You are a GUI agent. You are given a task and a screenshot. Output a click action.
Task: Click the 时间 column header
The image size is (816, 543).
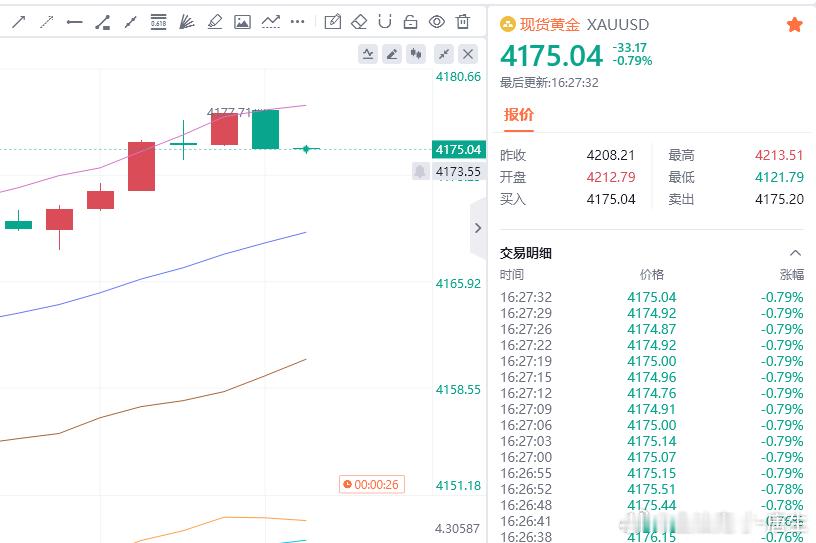512,274
